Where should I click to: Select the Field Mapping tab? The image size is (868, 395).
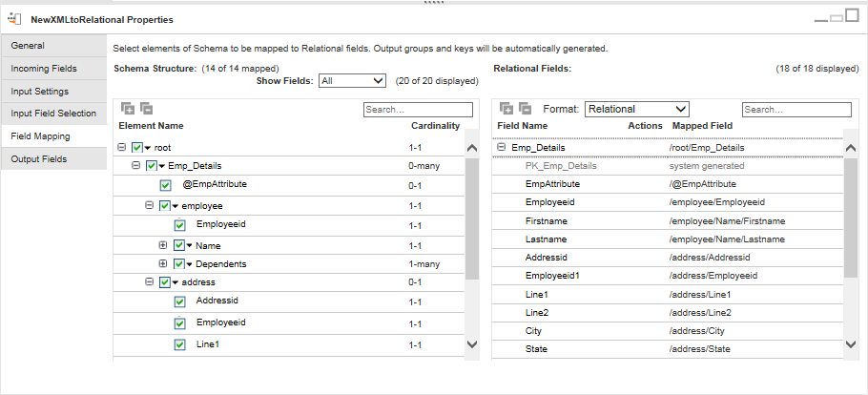click(x=53, y=136)
